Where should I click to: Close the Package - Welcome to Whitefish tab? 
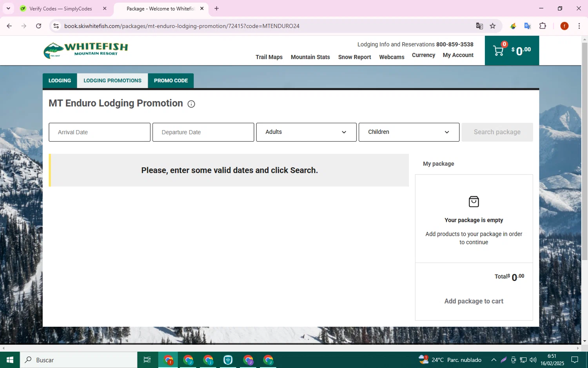tap(202, 8)
